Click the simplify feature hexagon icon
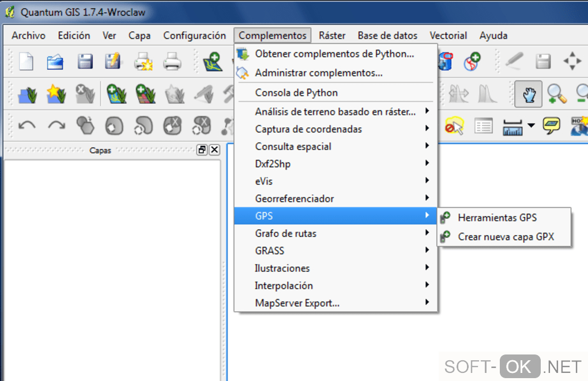 [x=85, y=126]
